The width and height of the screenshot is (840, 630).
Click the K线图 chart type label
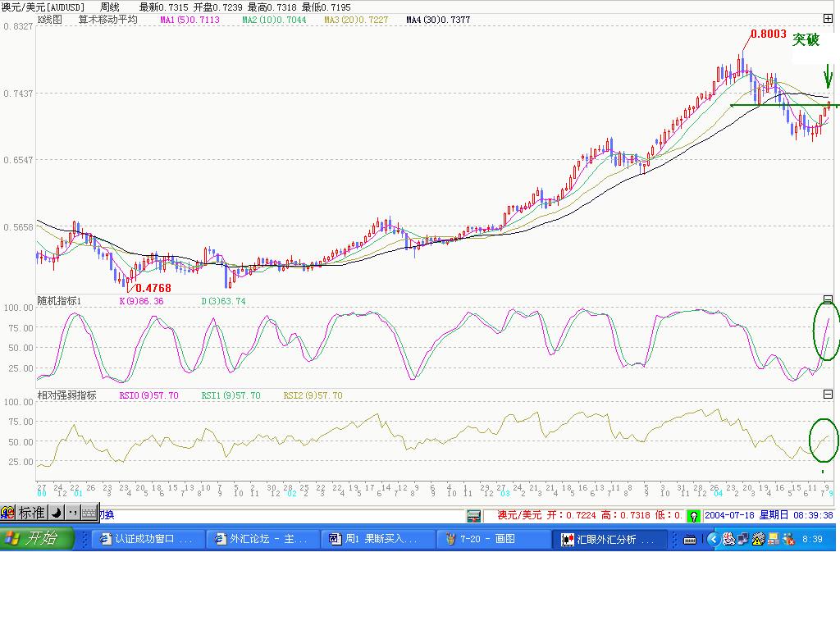(50, 20)
